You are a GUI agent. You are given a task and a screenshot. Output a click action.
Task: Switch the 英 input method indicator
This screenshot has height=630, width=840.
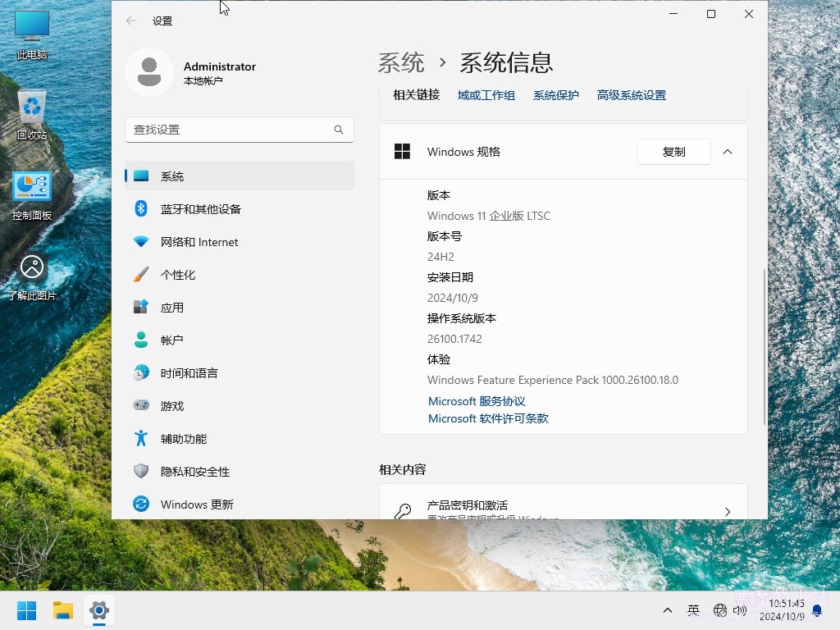[693, 610]
